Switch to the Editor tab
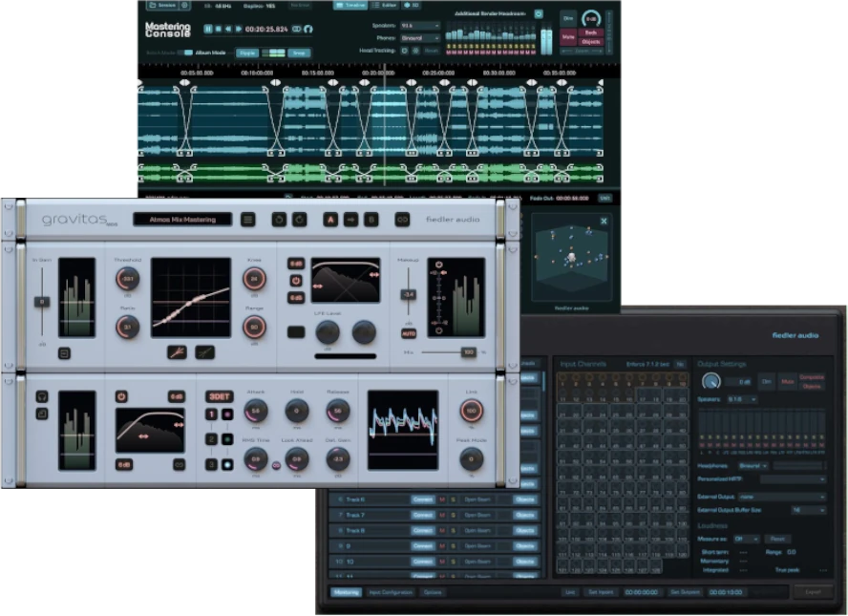The height and width of the screenshot is (616, 848). [386, 5]
